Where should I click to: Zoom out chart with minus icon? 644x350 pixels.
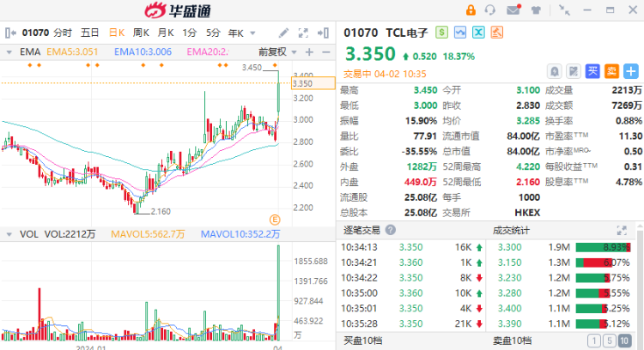point(326,52)
